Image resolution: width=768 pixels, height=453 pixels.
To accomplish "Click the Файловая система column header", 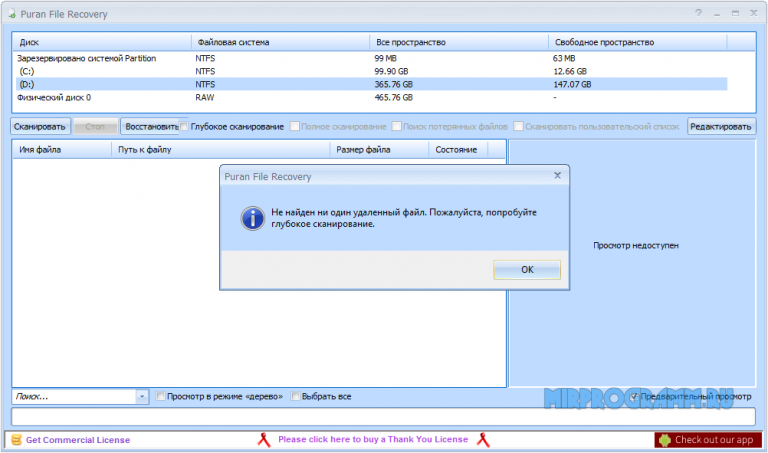I will [x=280, y=42].
